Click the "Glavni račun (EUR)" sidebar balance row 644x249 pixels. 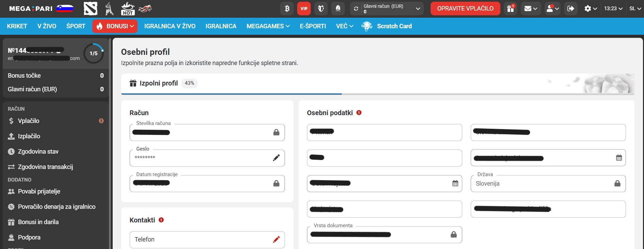point(56,89)
